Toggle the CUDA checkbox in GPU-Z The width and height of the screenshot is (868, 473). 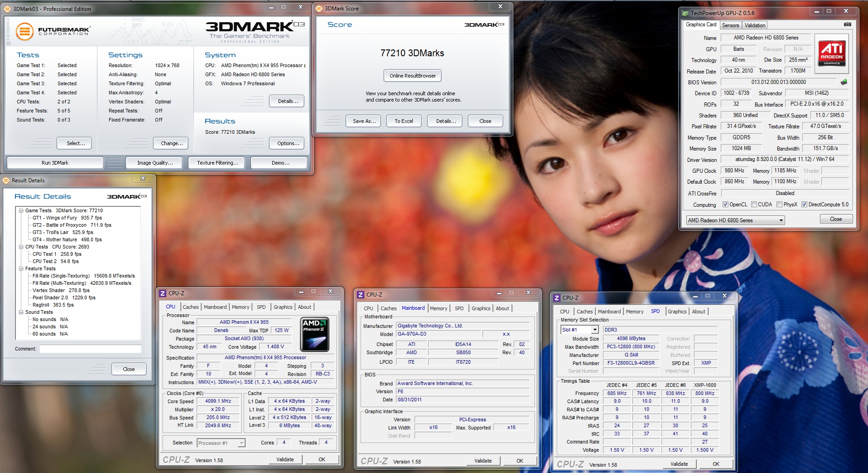point(754,205)
